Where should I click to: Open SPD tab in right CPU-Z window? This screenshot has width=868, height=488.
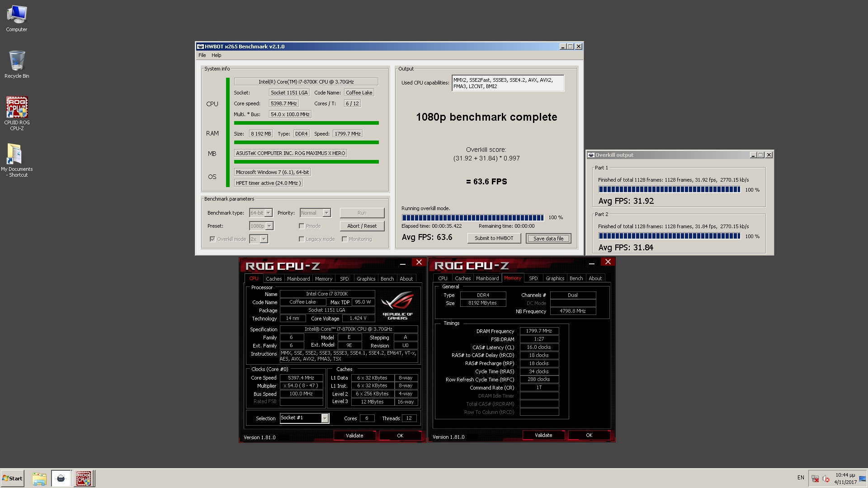[533, 278]
